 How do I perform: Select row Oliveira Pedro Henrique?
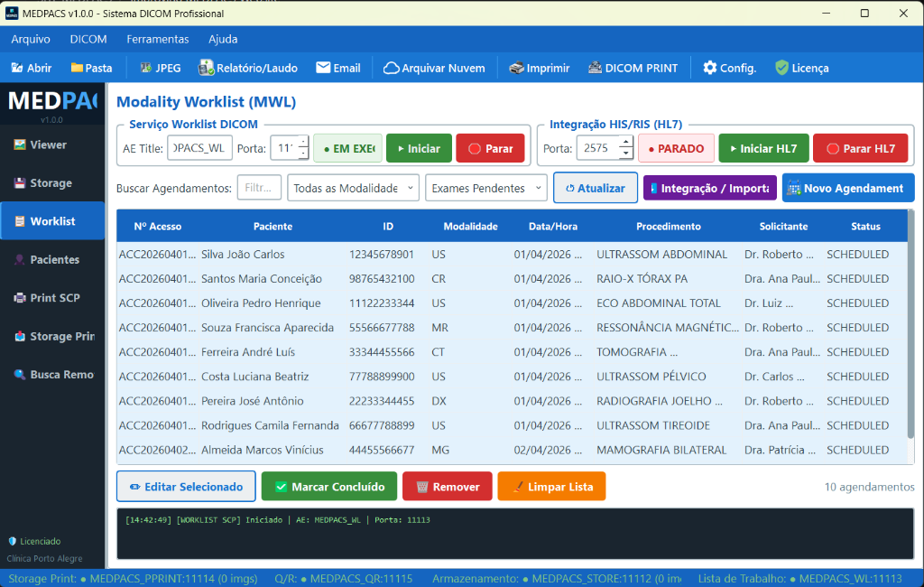coord(512,303)
